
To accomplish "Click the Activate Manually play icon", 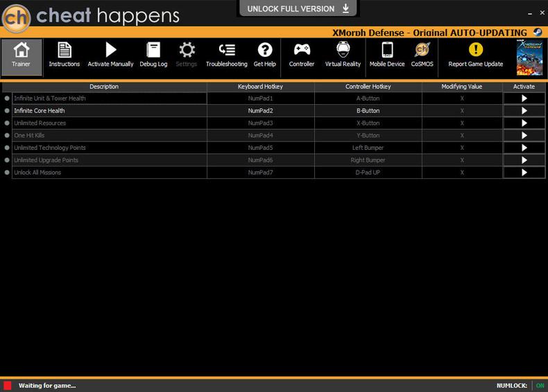I will [x=110, y=50].
